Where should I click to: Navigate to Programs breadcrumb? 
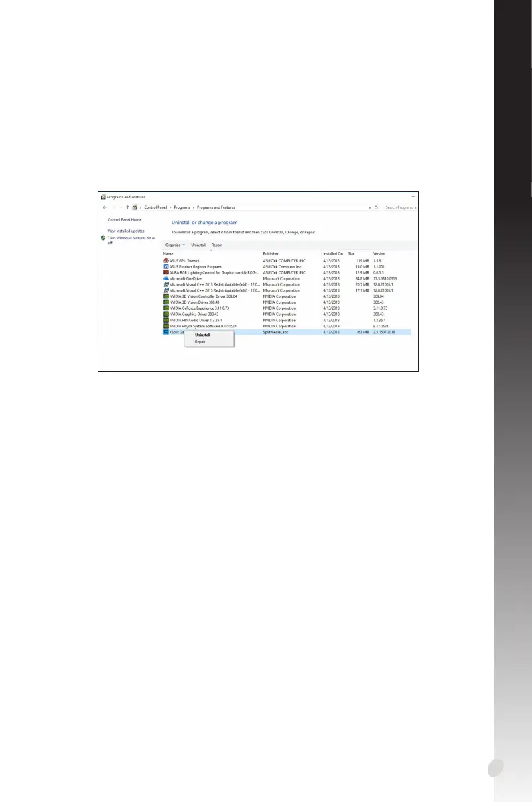(x=182, y=207)
